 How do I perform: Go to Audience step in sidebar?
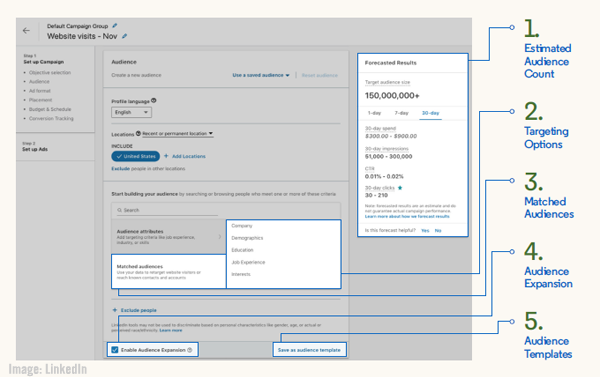39,82
